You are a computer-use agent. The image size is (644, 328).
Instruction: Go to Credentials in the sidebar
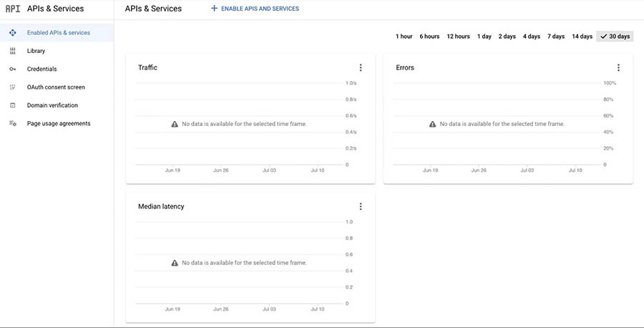(x=42, y=69)
